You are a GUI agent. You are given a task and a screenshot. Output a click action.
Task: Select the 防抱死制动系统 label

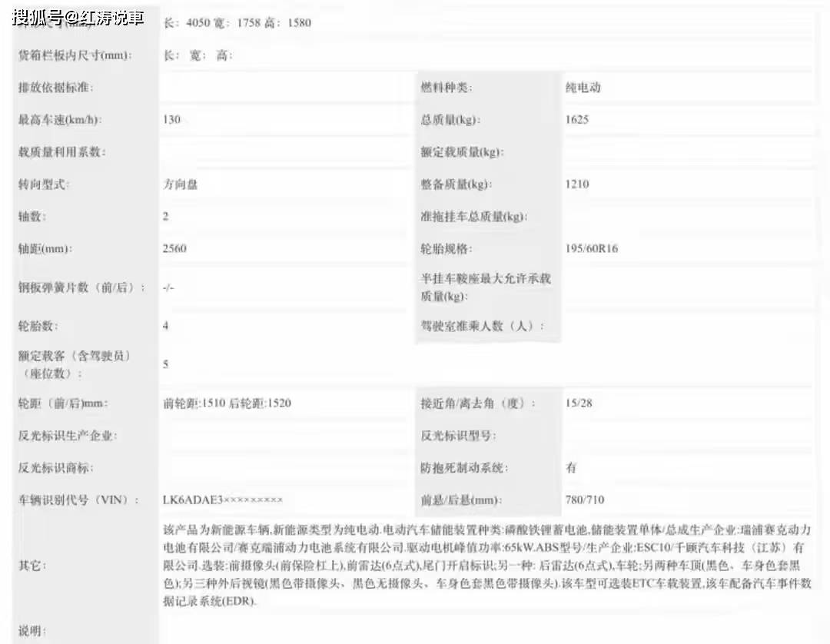(x=464, y=468)
